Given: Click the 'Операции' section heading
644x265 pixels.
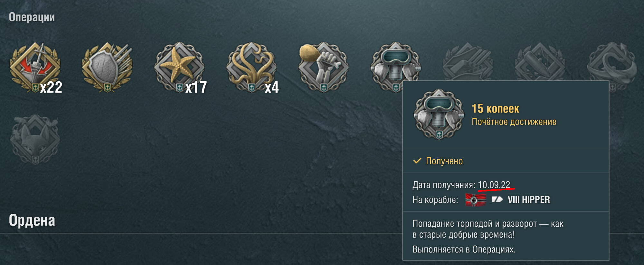Looking at the screenshot, I should (32, 17).
